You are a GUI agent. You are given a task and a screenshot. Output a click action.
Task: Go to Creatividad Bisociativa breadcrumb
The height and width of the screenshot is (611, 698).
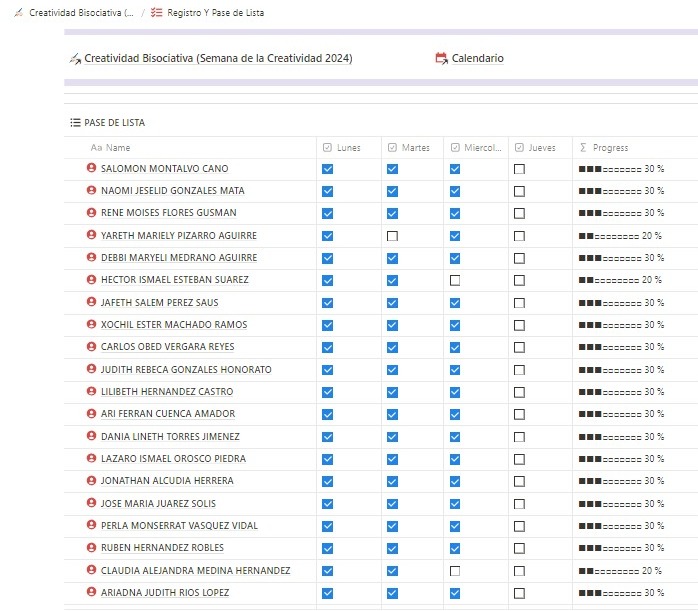click(74, 12)
